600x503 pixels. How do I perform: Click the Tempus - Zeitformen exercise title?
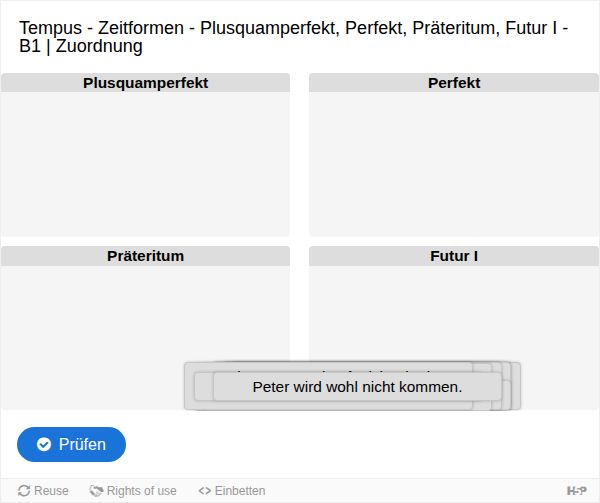293,37
